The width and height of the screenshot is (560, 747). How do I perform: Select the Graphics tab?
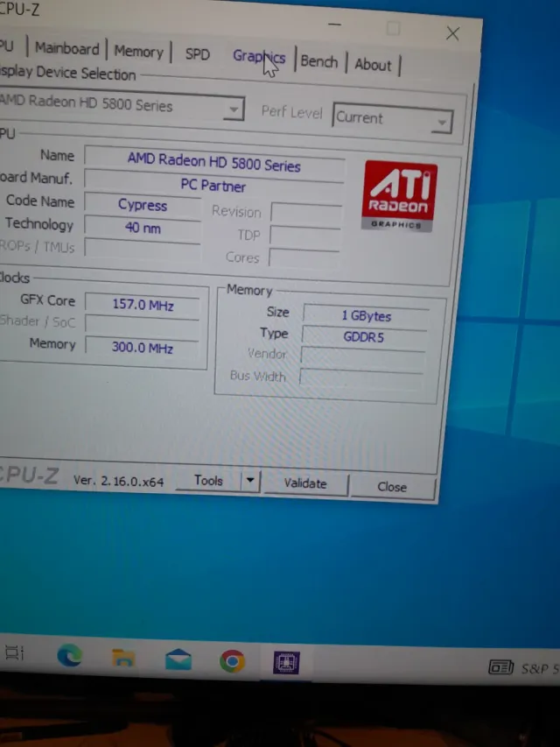tap(259, 57)
